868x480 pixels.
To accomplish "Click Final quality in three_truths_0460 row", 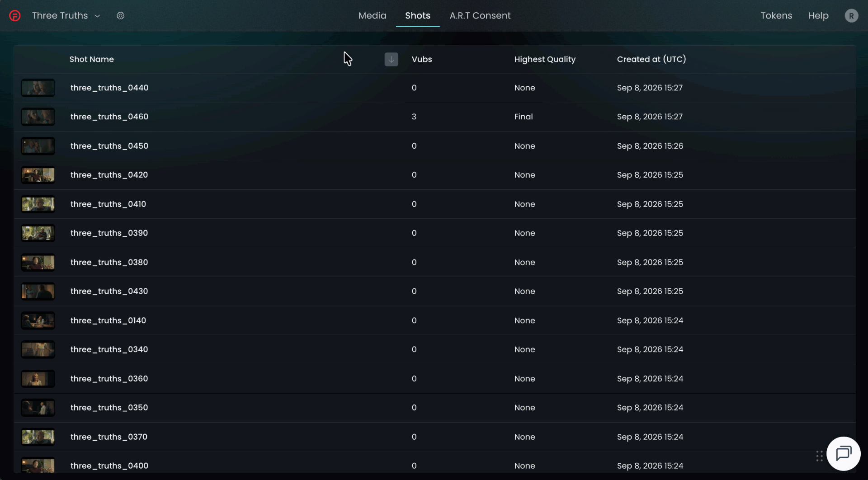I will coord(523,117).
